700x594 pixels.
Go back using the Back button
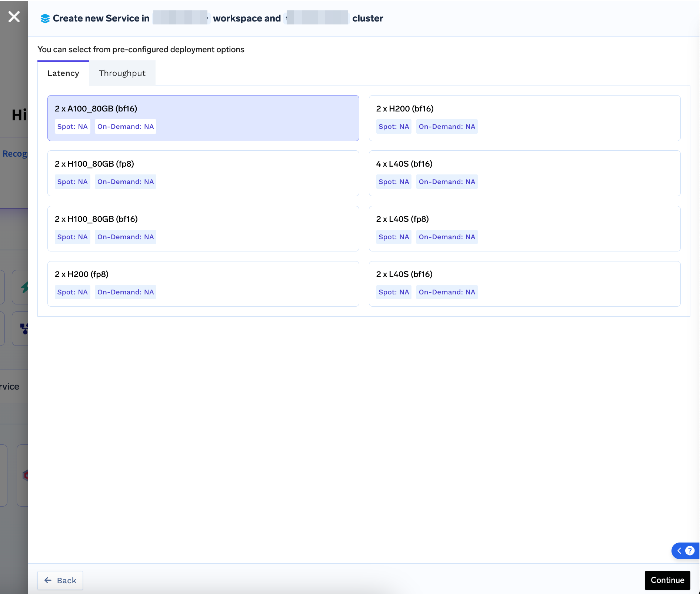point(60,580)
